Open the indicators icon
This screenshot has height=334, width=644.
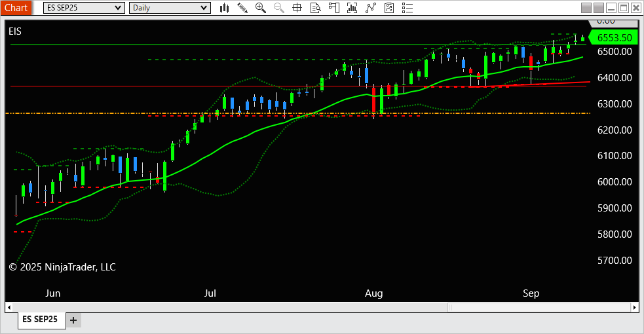coord(352,8)
